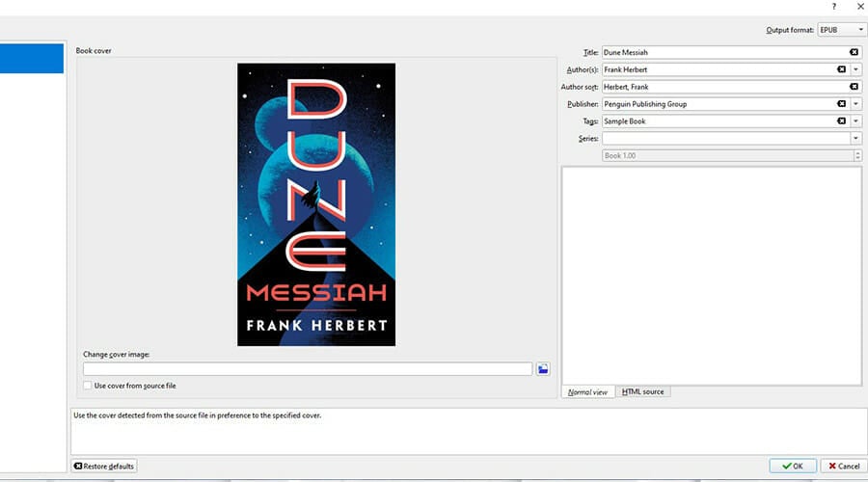Image resolution: width=868 pixels, height=482 pixels.
Task: Click the Sample Book tags text
Action: click(624, 120)
